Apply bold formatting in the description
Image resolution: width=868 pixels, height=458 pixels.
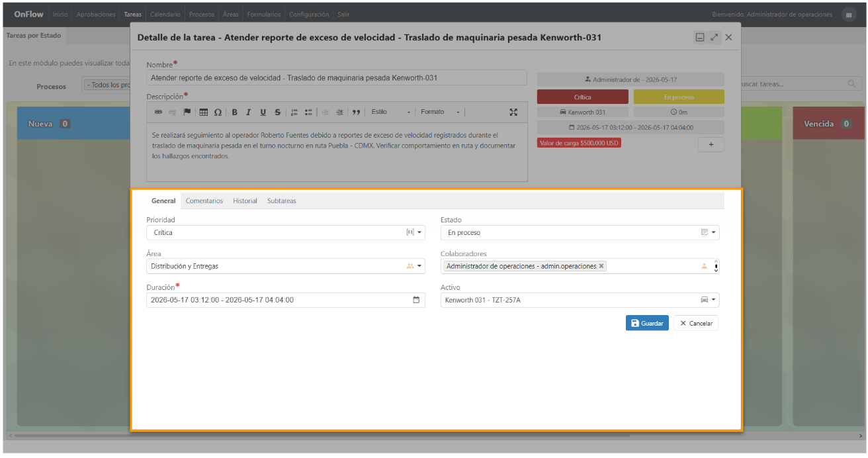pos(234,112)
